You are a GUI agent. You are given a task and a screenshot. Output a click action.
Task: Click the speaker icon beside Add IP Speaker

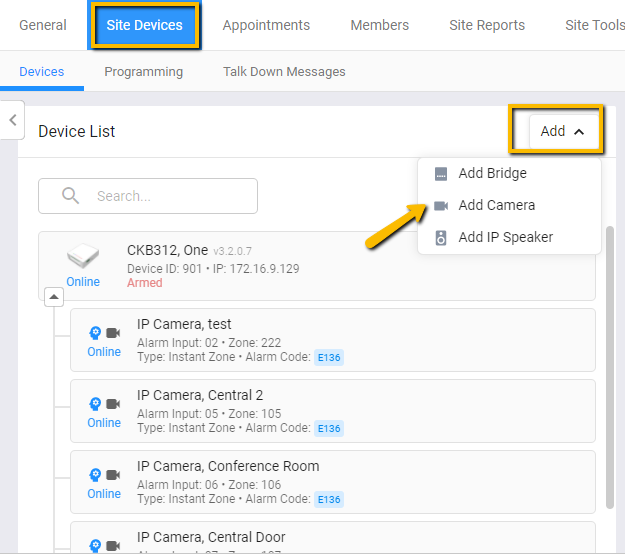[441, 238]
